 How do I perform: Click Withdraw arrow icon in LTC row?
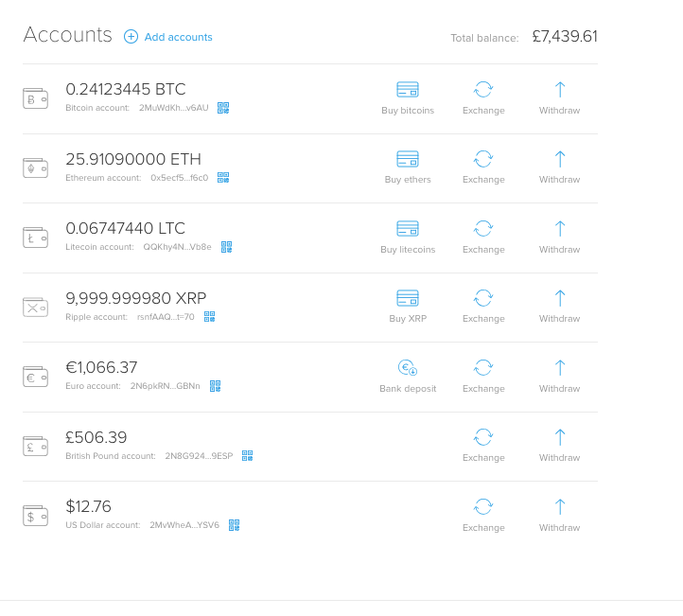[560, 229]
